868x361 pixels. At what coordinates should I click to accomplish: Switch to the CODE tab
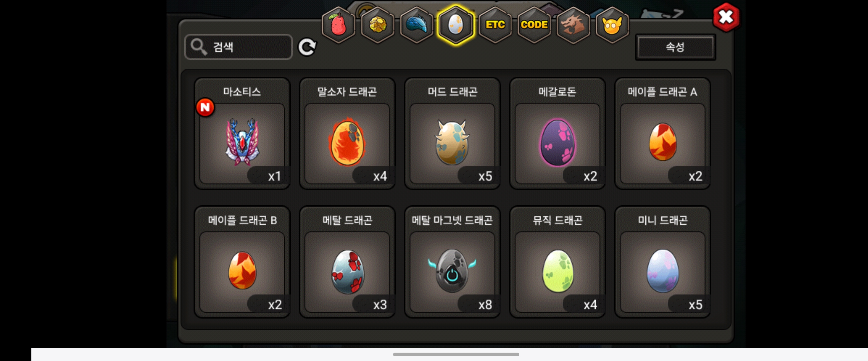click(x=534, y=25)
